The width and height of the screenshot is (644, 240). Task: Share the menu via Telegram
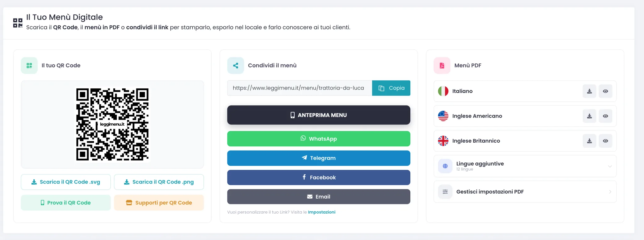[319, 158]
